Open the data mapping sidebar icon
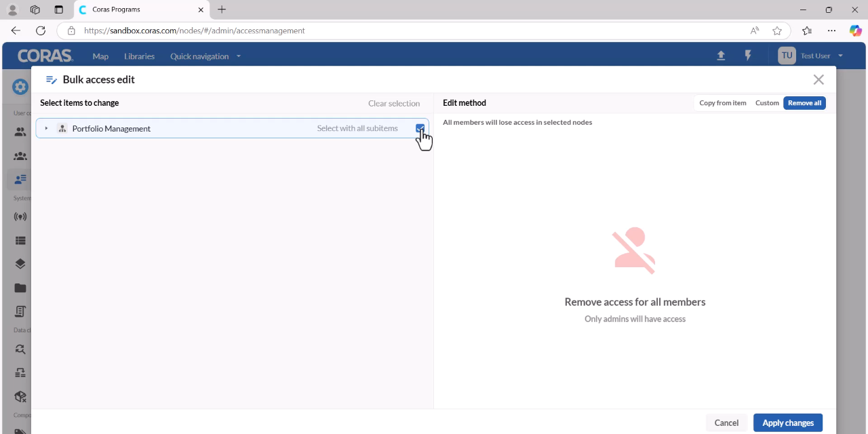This screenshot has width=868, height=434. (20, 373)
